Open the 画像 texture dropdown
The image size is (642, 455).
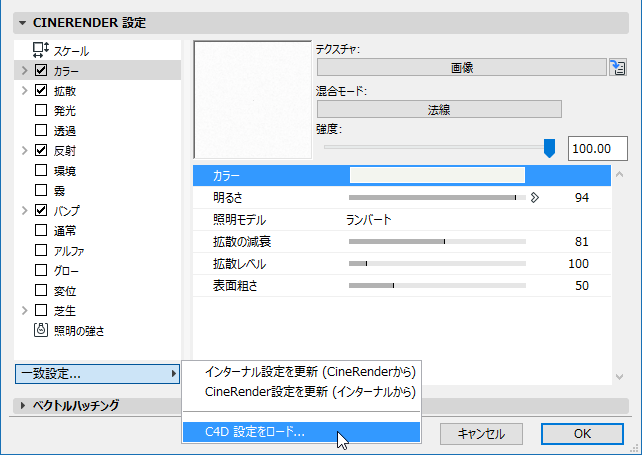tap(461, 67)
